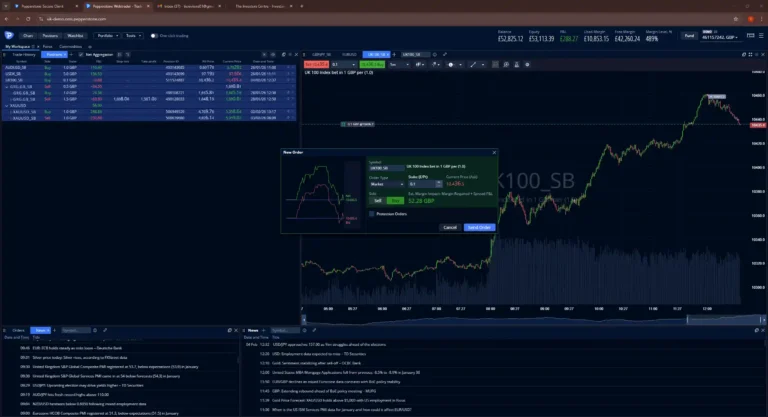This screenshot has width=768, height=417.
Task: Open the Portfolio dropdown
Action: pos(107,36)
